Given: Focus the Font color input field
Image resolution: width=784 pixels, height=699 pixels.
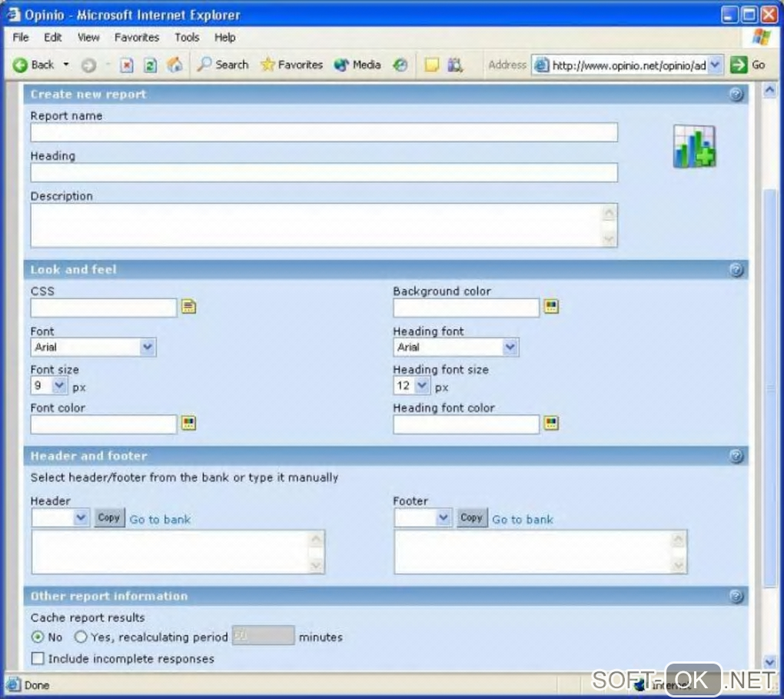Looking at the screenshot, I should click(104, 424).
